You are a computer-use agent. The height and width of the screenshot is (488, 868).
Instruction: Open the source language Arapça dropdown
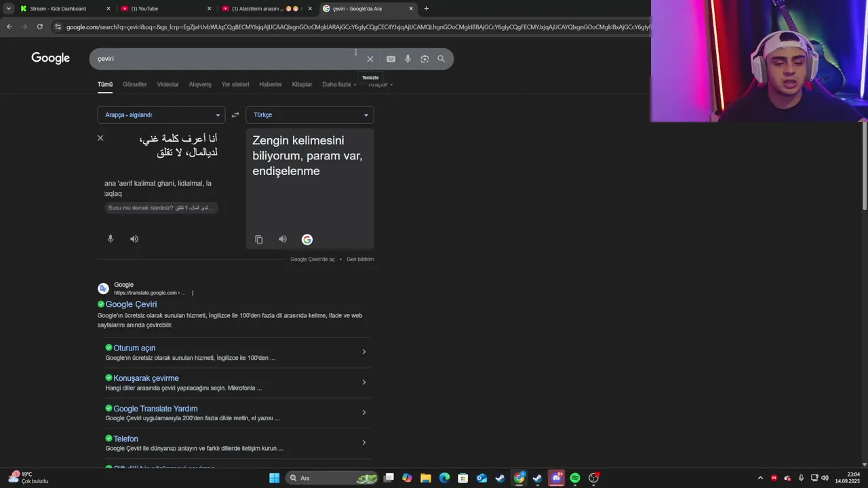[x=161, y=115]
